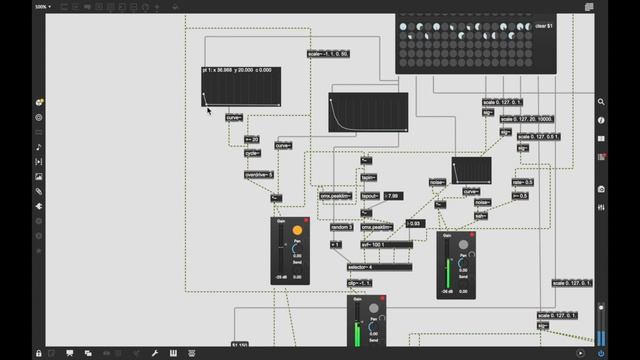This screenshot has width=640, height=360.
Task: Select the 'random 3' object
Action: click(341, 227)
